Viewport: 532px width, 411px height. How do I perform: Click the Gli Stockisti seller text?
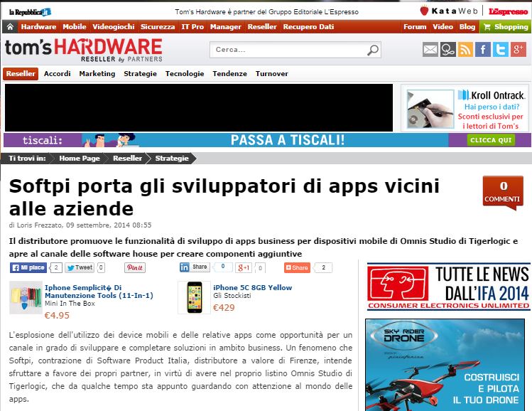click(x=232, y=296)
